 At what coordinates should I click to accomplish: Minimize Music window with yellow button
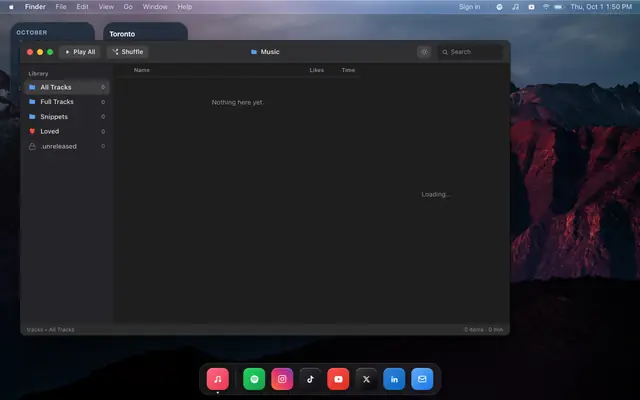40,52
